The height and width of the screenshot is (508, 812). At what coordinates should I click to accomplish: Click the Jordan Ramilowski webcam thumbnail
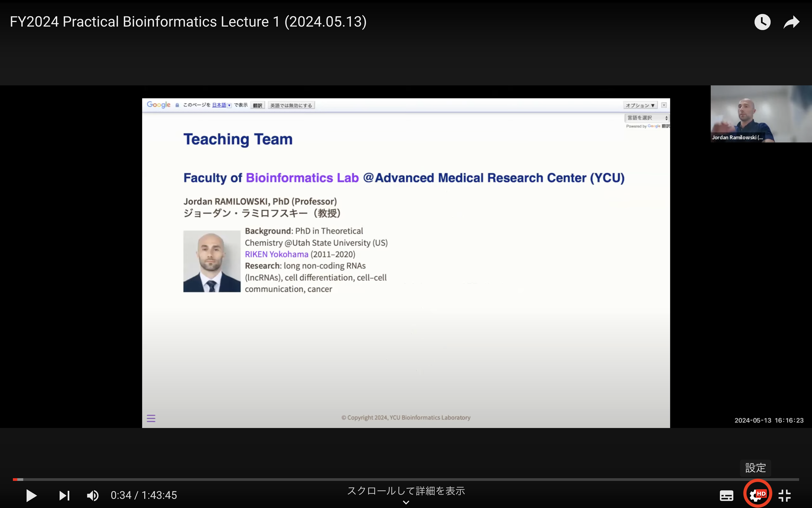pos(761,114)
